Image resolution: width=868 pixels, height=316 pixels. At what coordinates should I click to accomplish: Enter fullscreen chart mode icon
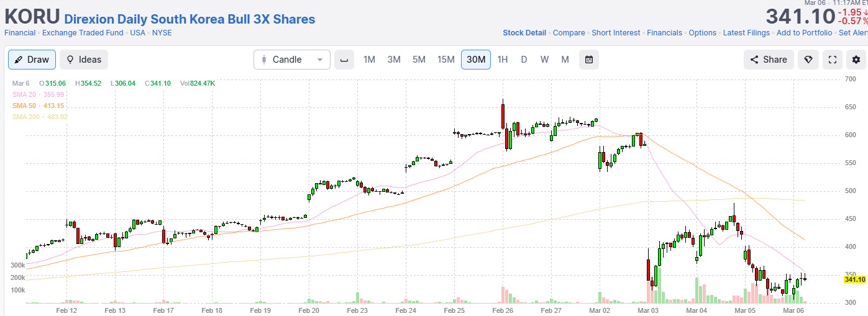833,60
